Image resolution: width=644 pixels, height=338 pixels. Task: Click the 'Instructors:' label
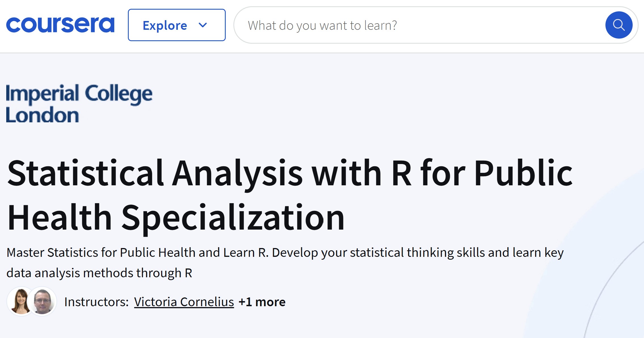97,302
